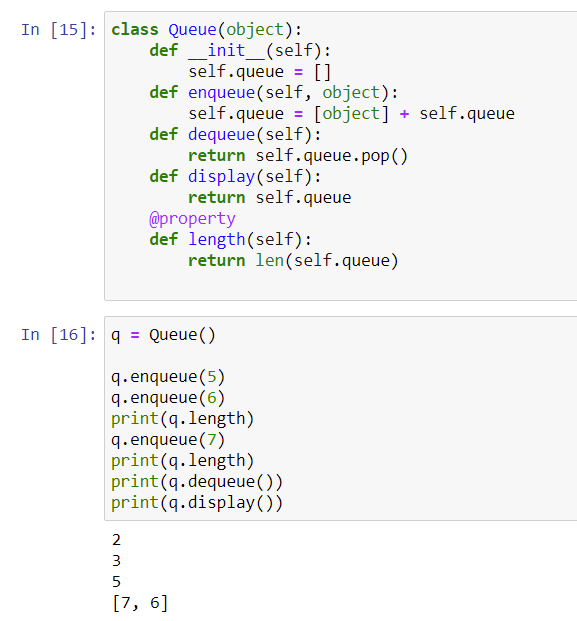Click the In [16] cell prompt
Viewport: 577px width, 621px height.
(59, 335)
